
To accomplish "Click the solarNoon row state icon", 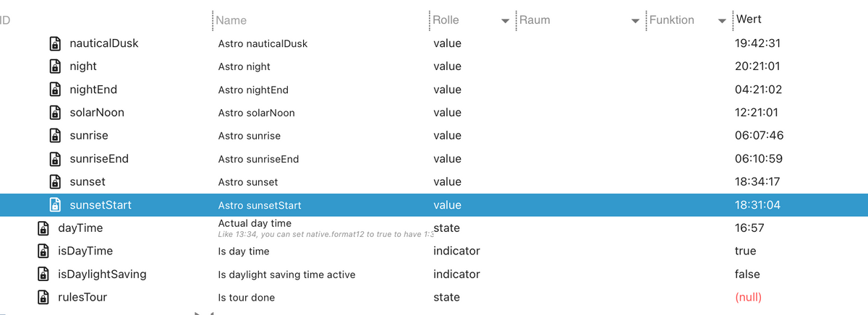I will [54, 113].
